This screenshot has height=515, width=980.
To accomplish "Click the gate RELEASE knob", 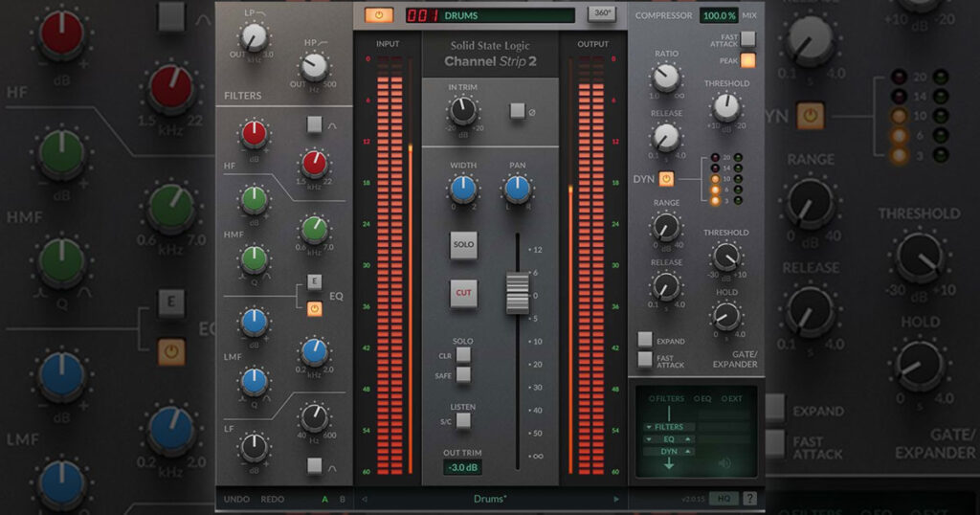I will click(666, 286).
